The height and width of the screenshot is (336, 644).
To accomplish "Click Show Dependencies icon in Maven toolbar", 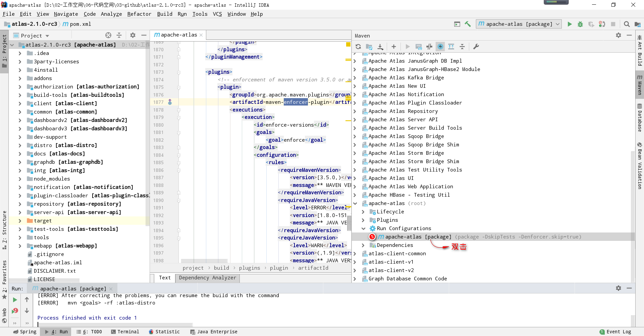I will click(x=451, y=47).
